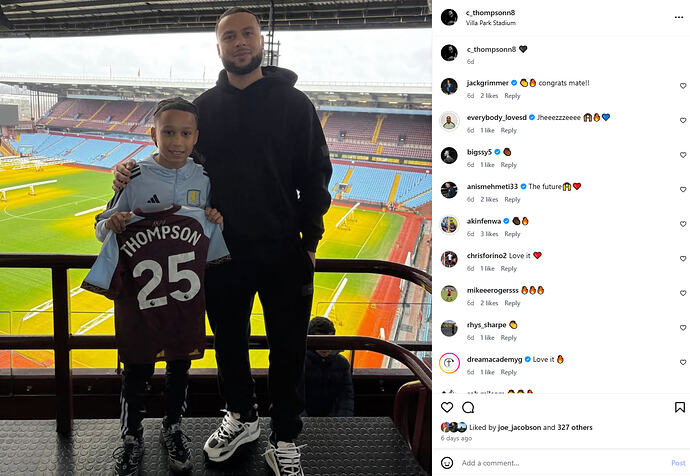Open the list of 327 others who liked the post

coord(575,427)
